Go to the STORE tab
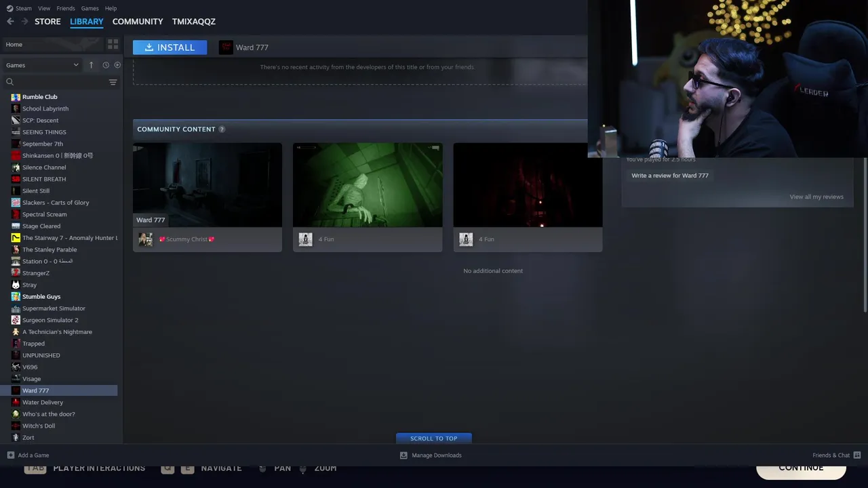The width and height of the screenshot is (868, 488). tap(47, 22)
